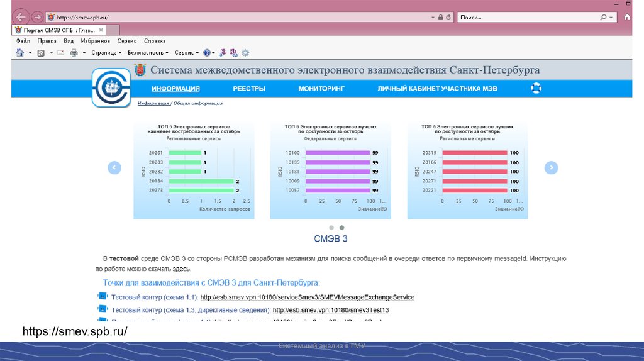Click the Поиск search input field
The height and width of the screenshot is (361, 644).
click(528, 18)
